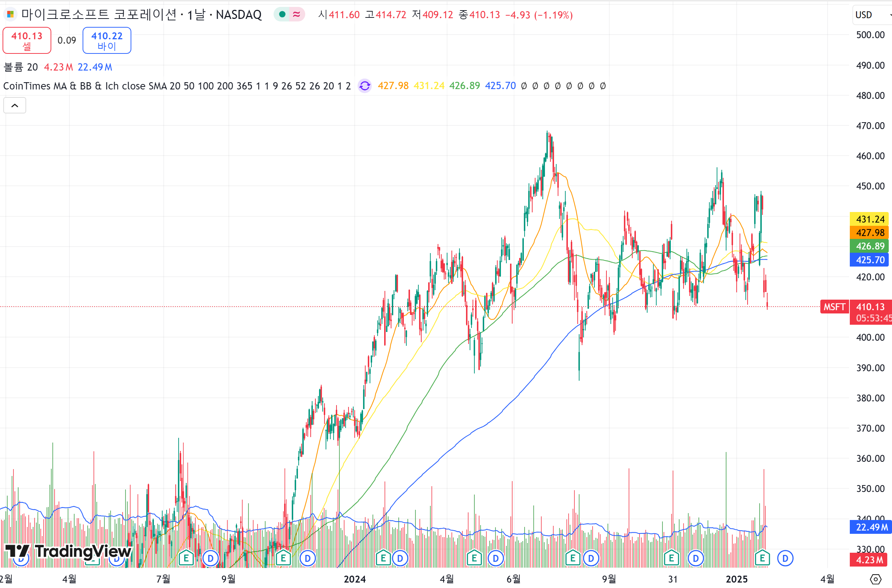The height and width of the screenshot is (588, 892).
Task: Click the TradingView logo watermark
Action: coord(68,551)
